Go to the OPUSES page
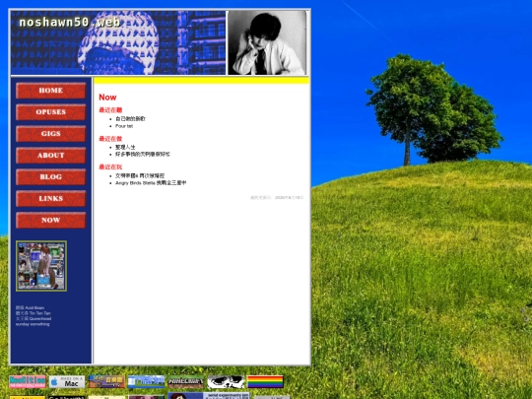 [51, 112]
